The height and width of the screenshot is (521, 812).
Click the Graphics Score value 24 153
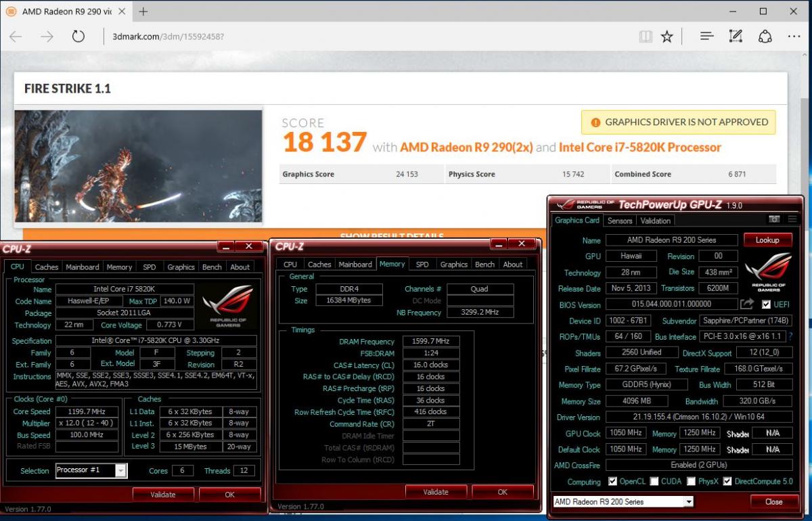pyautogui.click(x=407, y=174)
